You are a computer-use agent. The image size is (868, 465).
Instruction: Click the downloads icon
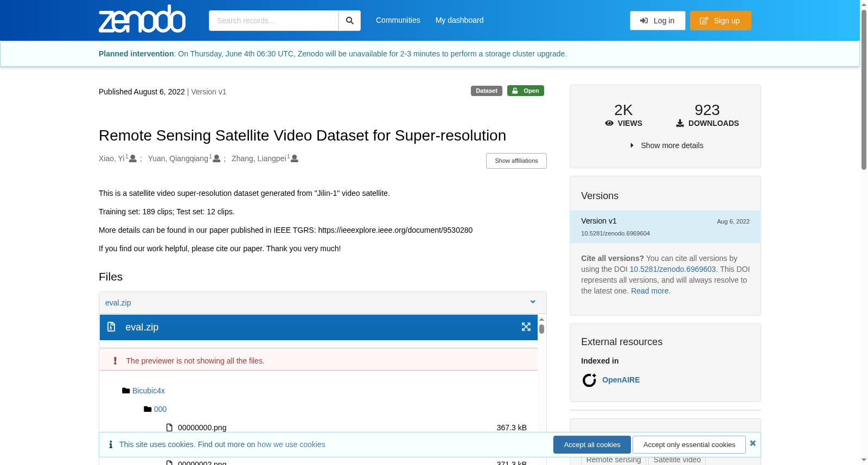pyautogui.click(x=680, y=123)
